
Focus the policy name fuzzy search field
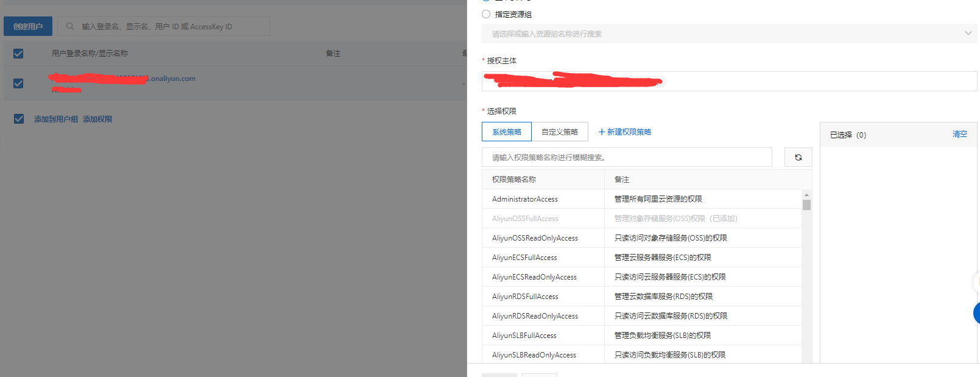click(x=627, y=157)
